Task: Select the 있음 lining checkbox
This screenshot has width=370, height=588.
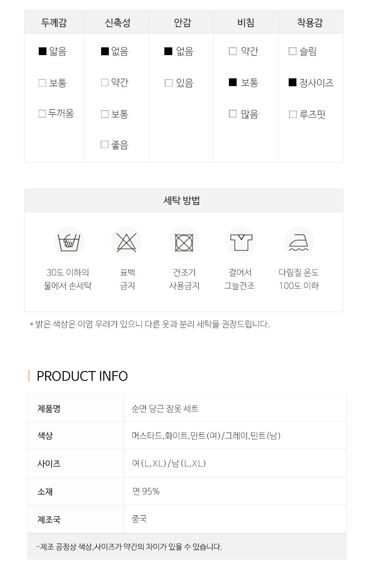Action: [169, 83]
